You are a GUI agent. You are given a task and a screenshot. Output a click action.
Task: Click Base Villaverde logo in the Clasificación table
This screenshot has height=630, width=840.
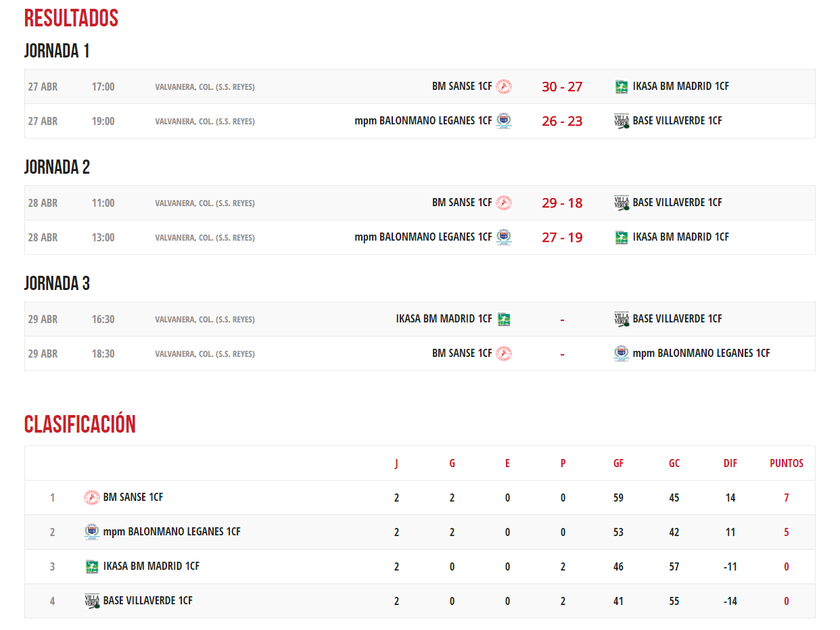92,601
